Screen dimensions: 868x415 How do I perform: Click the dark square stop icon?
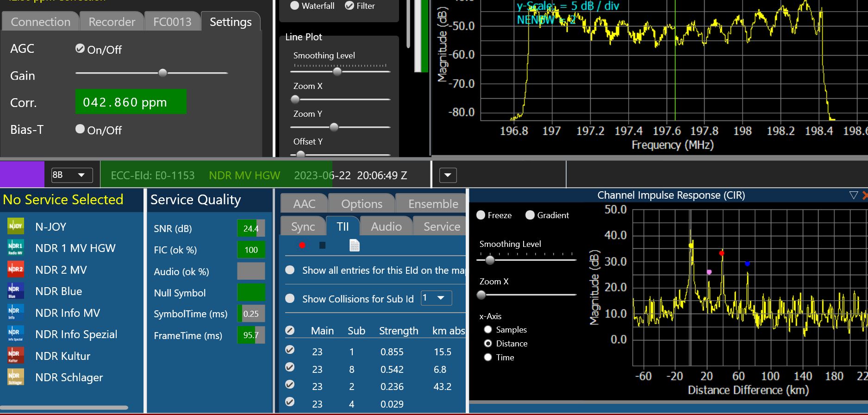pyautogui.click(x=322, y=245)
